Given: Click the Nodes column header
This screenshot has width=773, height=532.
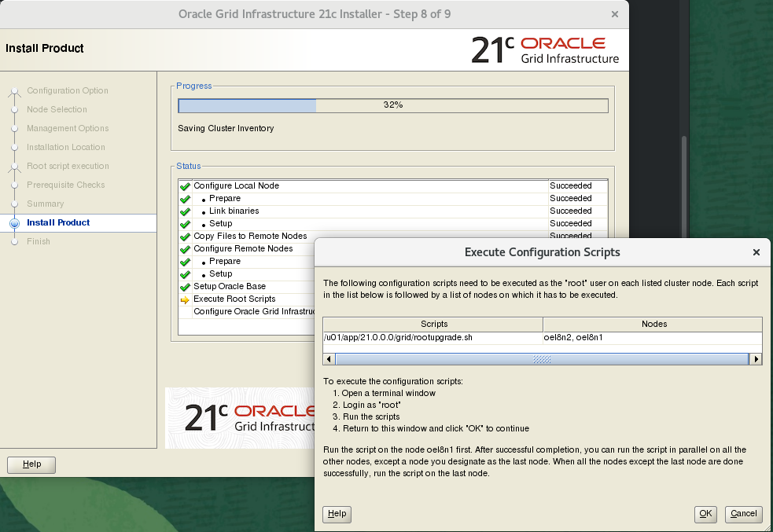Looking at the screenshot, I should (653, 324).
